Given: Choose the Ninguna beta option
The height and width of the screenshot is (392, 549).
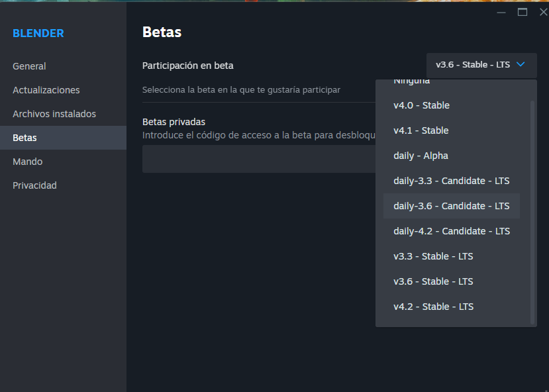Looking at the screenshot, I should coord(411,81).
